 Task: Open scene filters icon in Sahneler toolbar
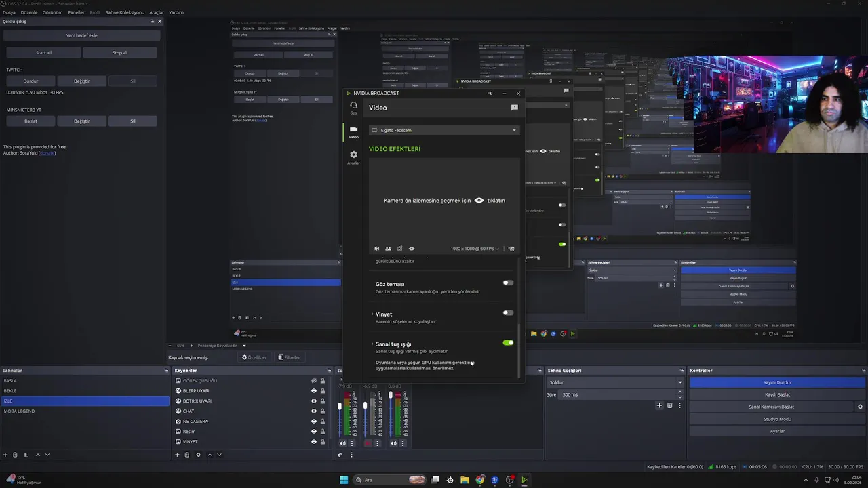pos(26,455)
